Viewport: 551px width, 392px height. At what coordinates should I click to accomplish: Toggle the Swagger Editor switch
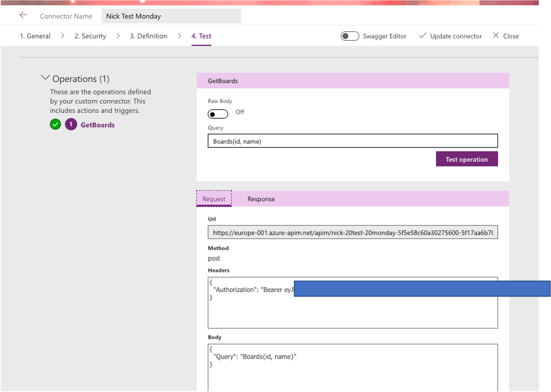[349, 36]
